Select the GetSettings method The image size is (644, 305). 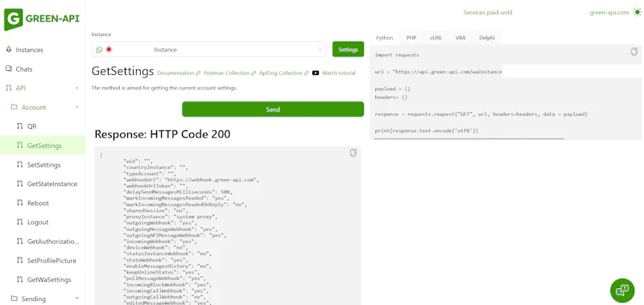(43, 146)
